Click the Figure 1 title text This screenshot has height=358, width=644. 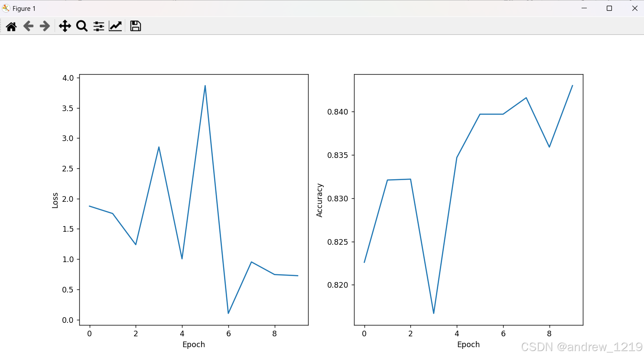pos(24,9)
